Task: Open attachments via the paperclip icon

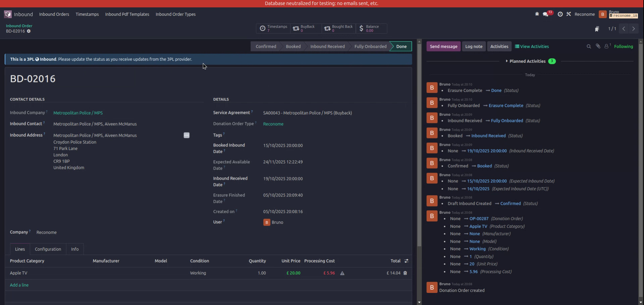Action: point(598,46)
